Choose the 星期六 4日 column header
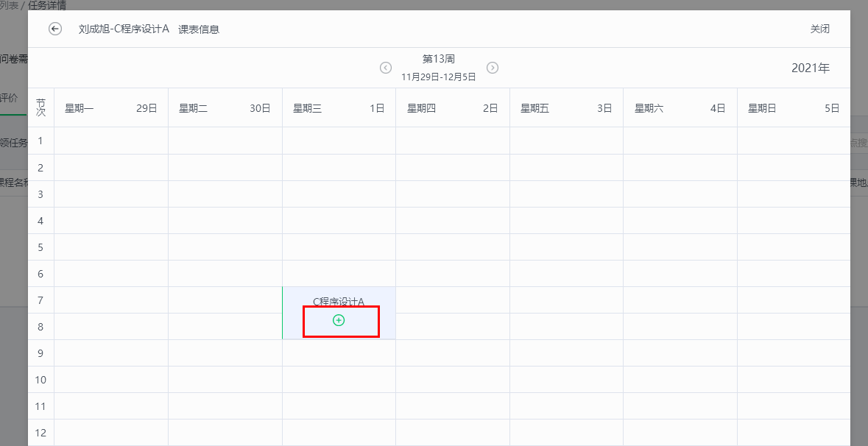 tap(680, 108)
